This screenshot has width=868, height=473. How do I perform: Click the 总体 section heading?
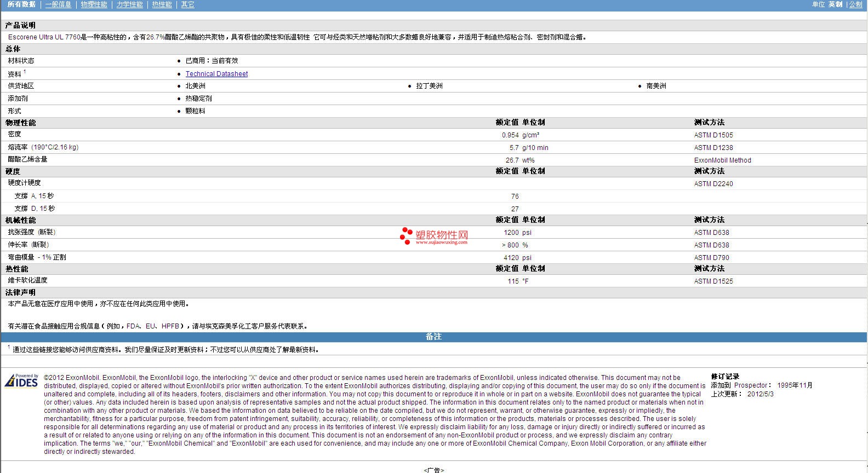tap(13, 49)
